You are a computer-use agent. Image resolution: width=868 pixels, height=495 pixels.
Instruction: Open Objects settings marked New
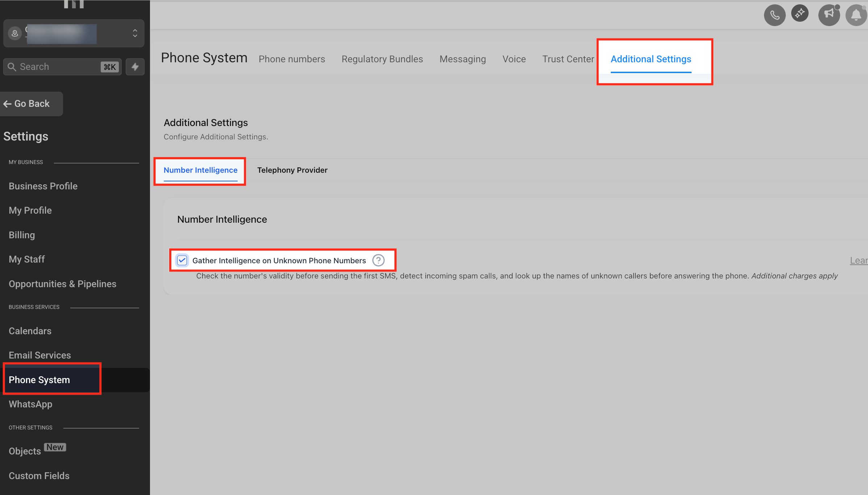pyautogui.click(x=25, y=451)
